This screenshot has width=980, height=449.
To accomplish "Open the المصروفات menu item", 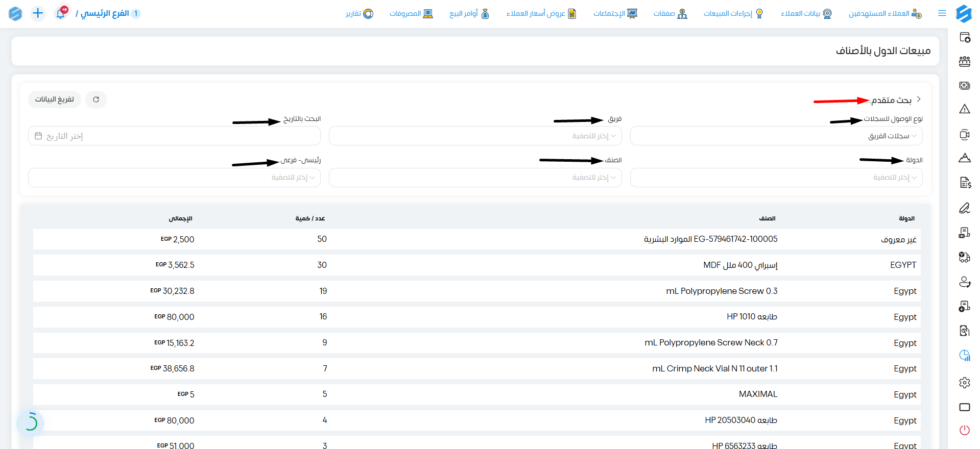I will (x=411, y=13).
